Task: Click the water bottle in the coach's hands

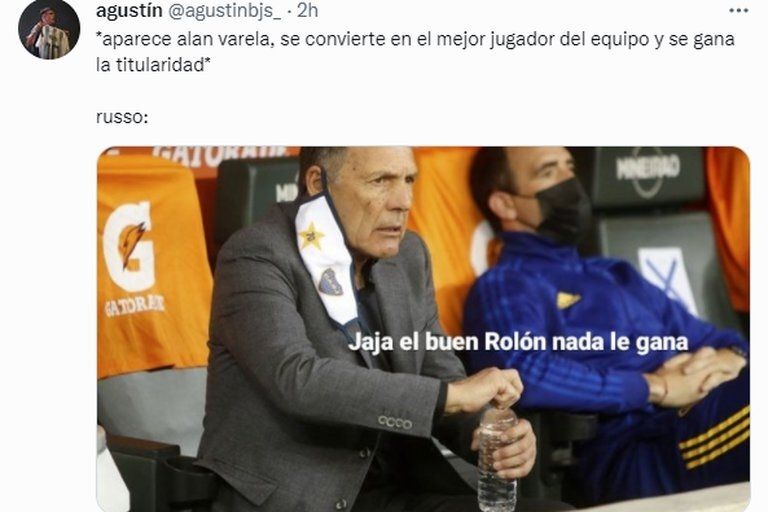Action: pyautogui.click(x=497, y=460)
